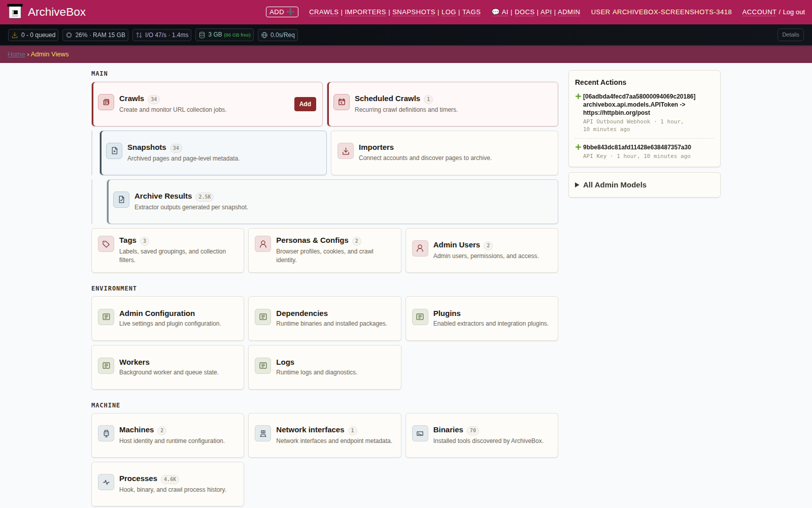Click the Processes activity icon
The width and height of the screenshot is (812, 508).
106,482
